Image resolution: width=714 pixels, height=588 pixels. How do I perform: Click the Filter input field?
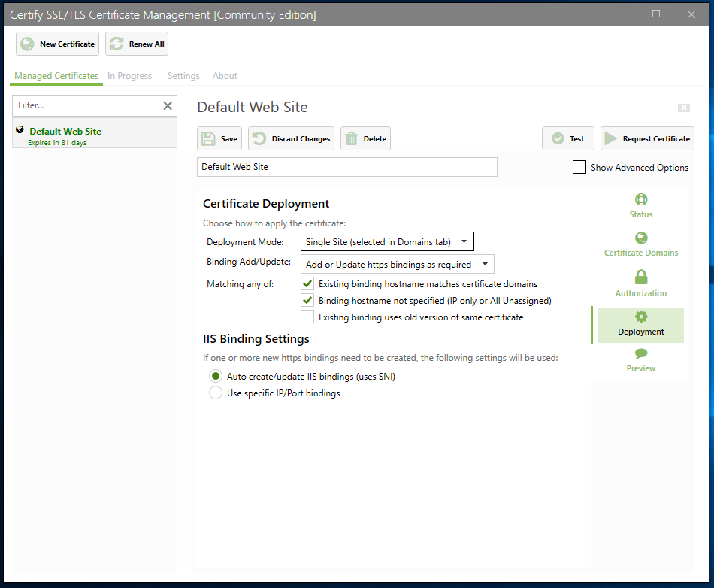tap(86, 106)
